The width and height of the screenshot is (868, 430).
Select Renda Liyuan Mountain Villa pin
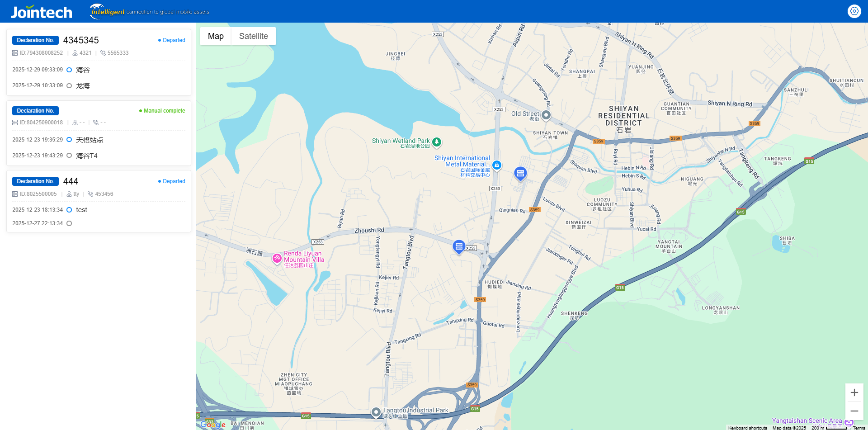click(x=277, y=258)
